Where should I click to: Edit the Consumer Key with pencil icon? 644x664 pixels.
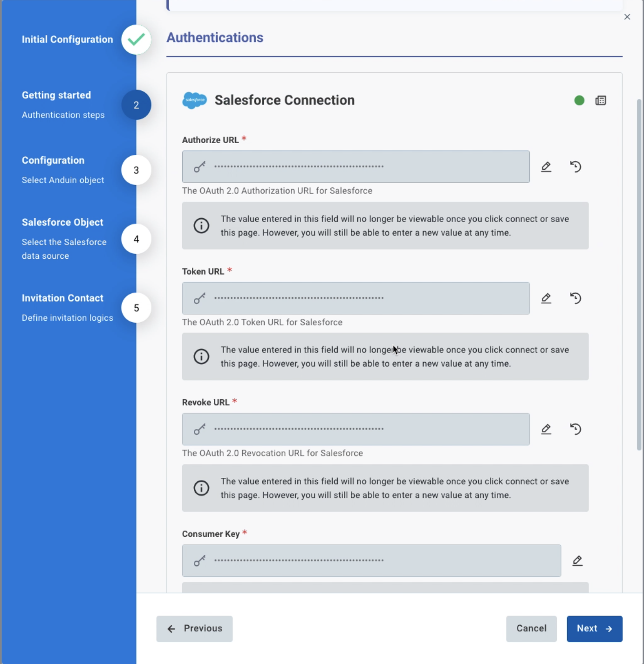point(577,560)
